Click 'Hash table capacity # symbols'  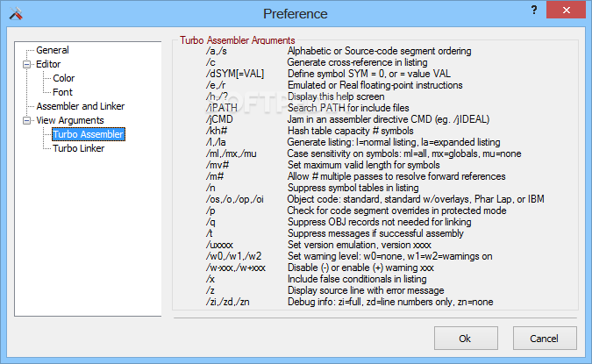(x=350, y=131)
